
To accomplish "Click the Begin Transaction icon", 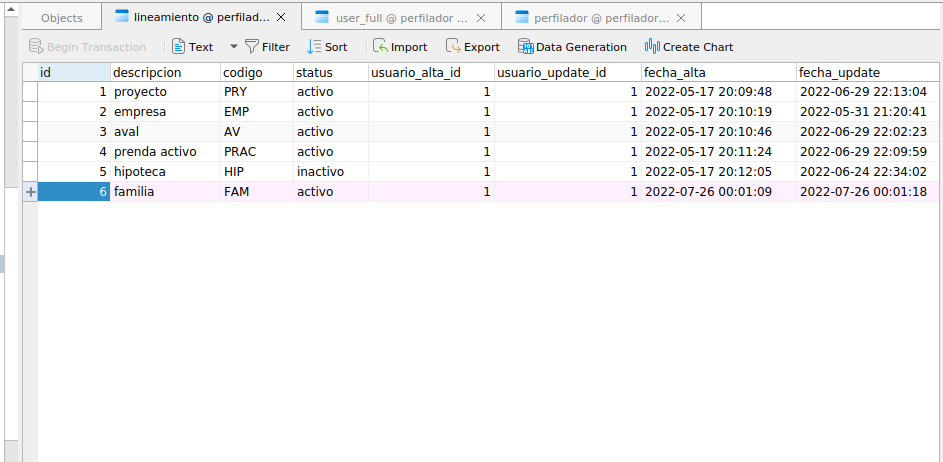I will pos(36,47).
